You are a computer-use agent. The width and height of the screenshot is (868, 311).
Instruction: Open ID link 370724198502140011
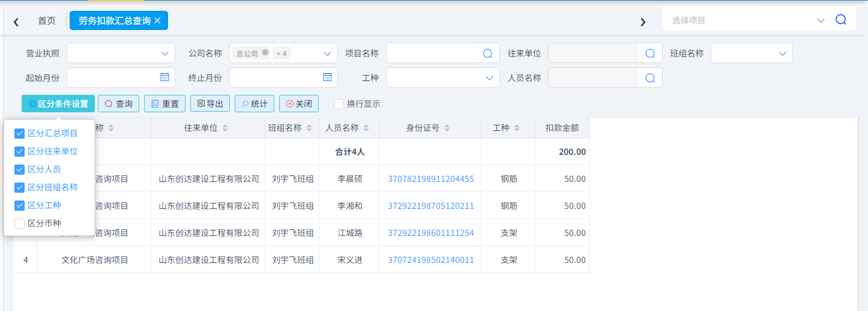click(431, 260)
